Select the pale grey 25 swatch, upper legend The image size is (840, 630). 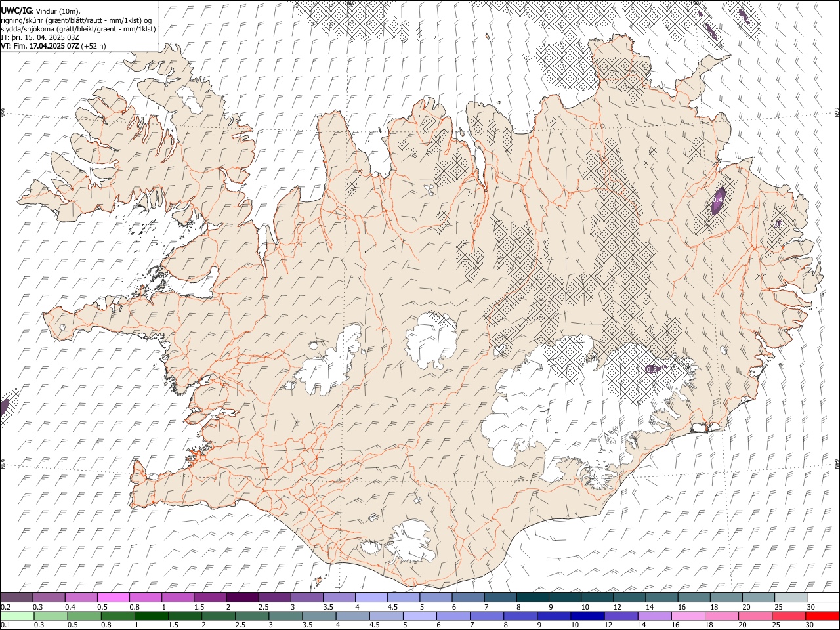point(791,597)
